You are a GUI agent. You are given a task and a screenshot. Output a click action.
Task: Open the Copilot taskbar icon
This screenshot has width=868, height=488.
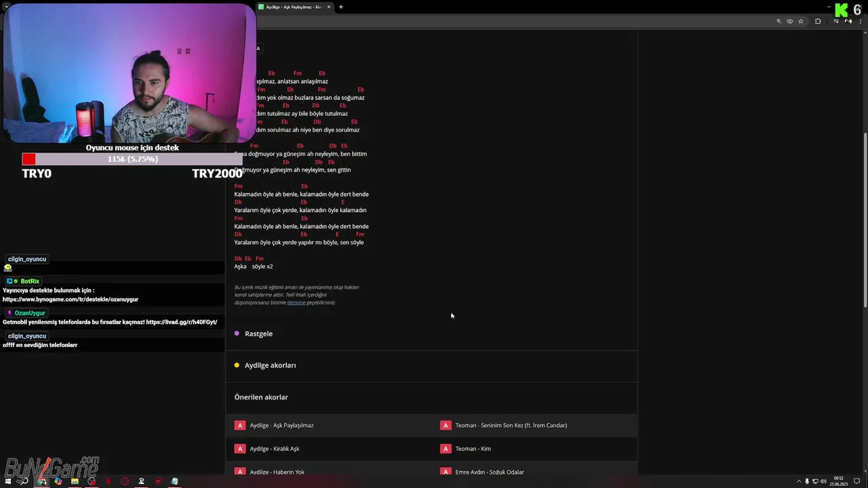(x=58, y=481)
